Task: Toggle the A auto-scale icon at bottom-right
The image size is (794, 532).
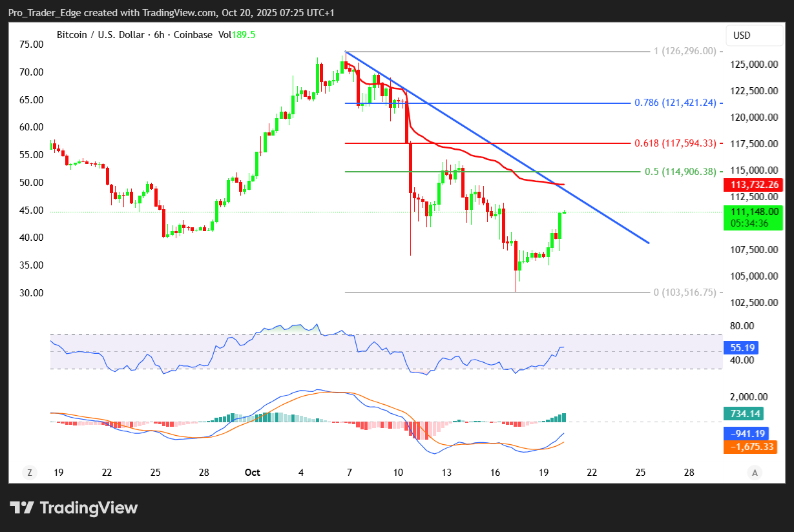Action: [755, 473]
